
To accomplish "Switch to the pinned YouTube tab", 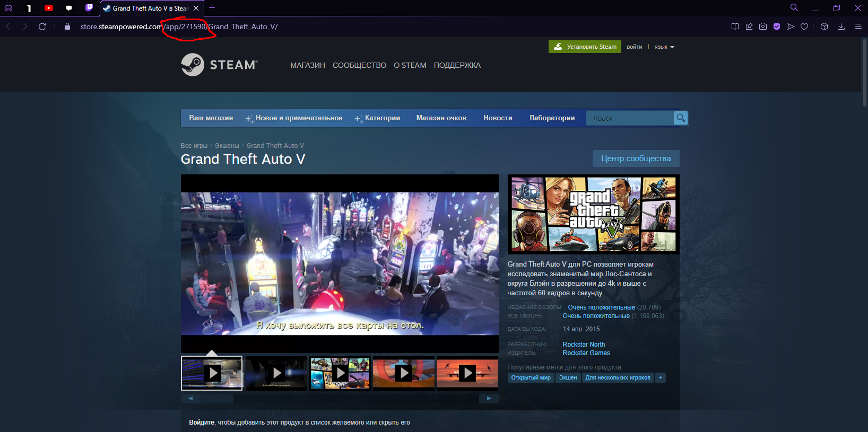I will [49, 8].
